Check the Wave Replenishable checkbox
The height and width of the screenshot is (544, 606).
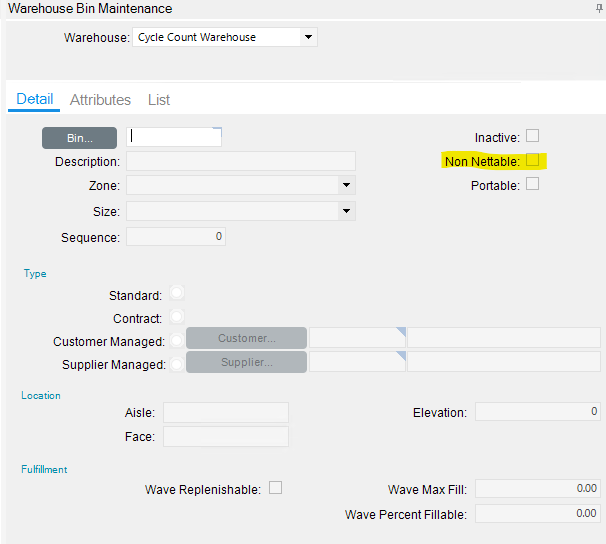276,488
